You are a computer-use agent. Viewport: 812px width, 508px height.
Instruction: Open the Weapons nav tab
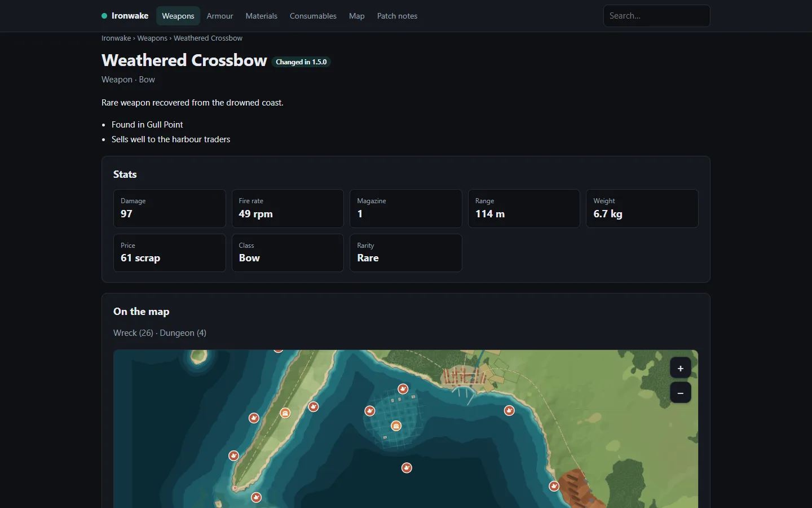tap(178, 16)
